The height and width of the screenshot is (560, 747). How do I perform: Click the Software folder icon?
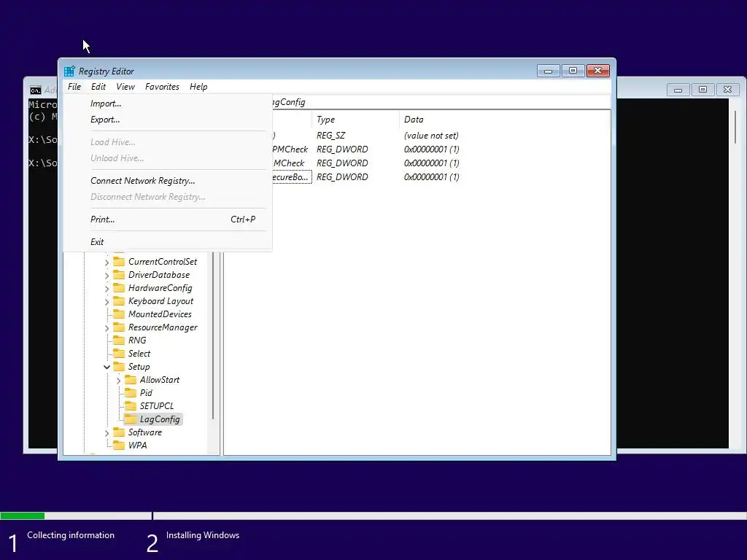tap(119, 432)
